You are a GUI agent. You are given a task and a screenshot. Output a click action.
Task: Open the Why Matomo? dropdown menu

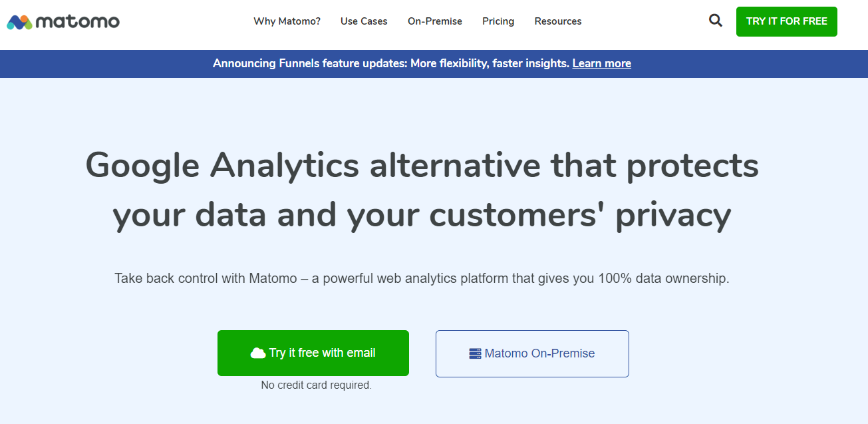(287, 21)
